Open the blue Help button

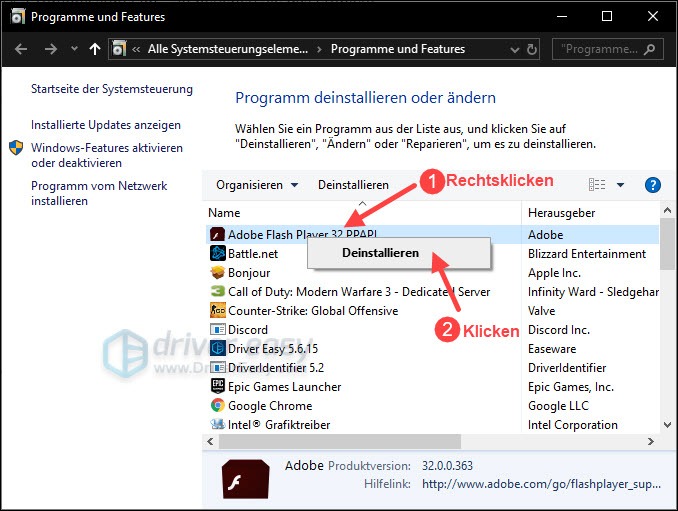(652, 185)
